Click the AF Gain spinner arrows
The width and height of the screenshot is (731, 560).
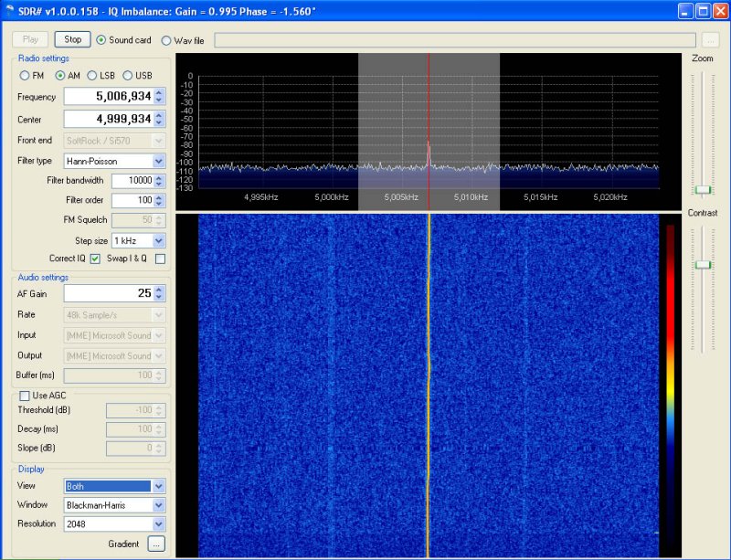pos(159,293)
